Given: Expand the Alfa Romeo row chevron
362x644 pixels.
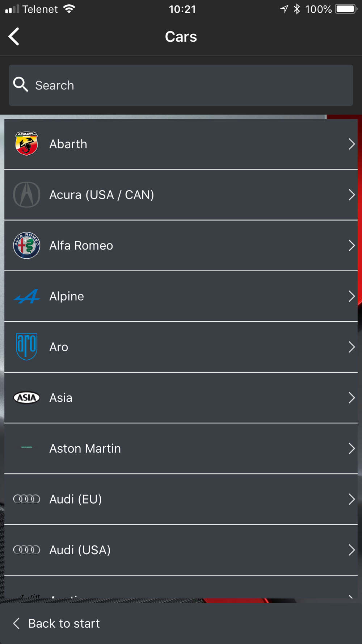Looking at the screenshot, I should coord(351,246).
